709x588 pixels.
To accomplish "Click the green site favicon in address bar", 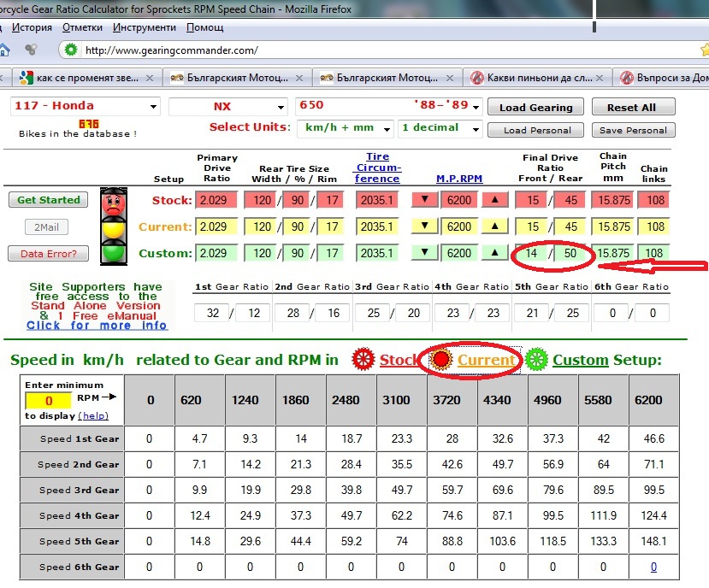I will (x=71, y=50).
